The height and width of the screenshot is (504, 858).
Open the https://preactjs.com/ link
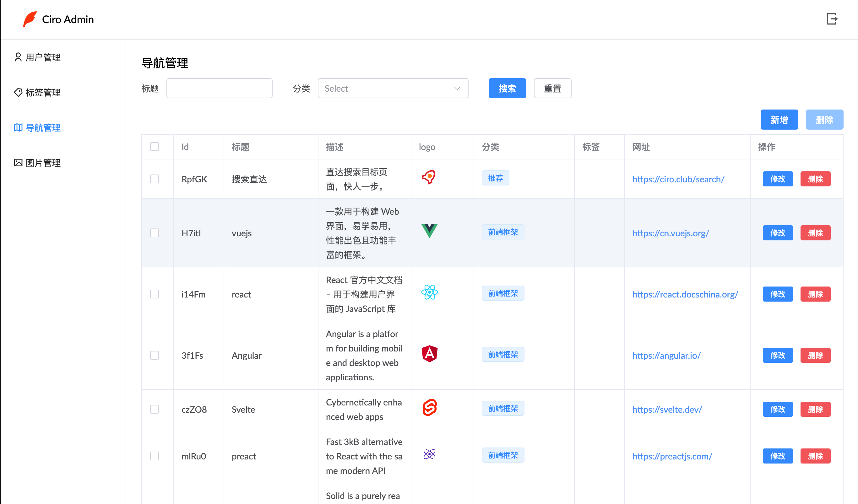point(672,456)
